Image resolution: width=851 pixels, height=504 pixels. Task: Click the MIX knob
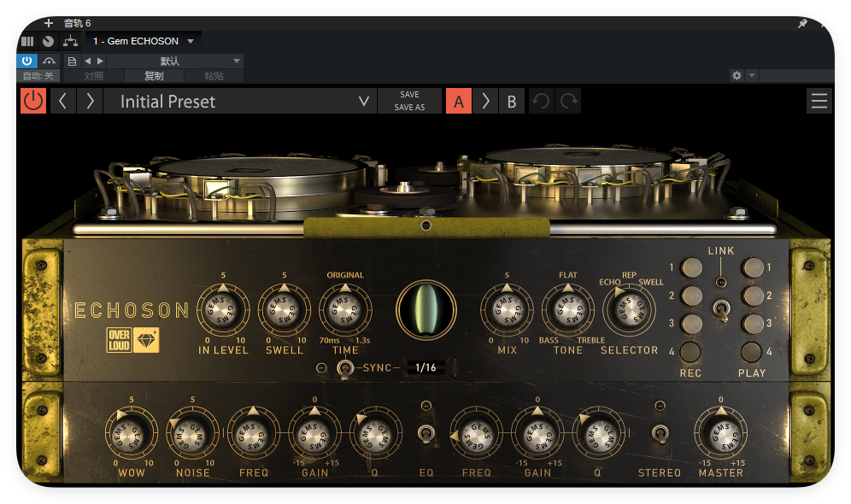[x=507, y=310]
